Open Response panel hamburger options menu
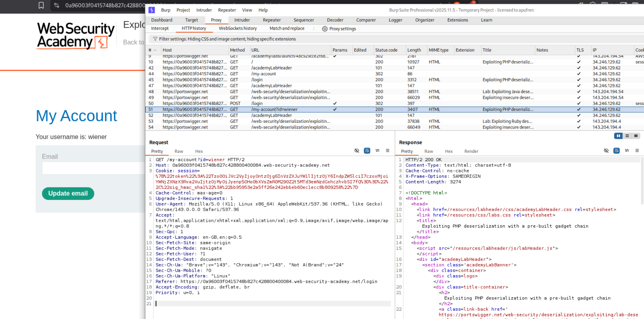The height and width of the screenshot is (319, 644). pyautogui.click(x=637, y=151)
